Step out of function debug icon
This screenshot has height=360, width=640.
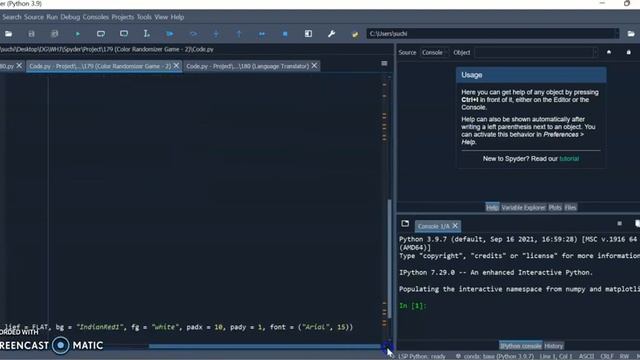click(239, 34)
